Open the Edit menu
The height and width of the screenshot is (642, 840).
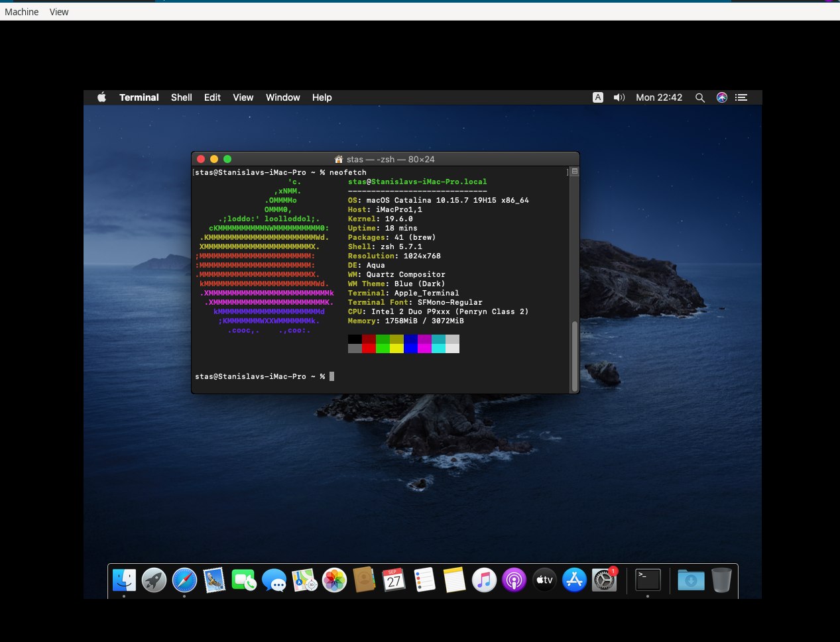tap(212, 97)
